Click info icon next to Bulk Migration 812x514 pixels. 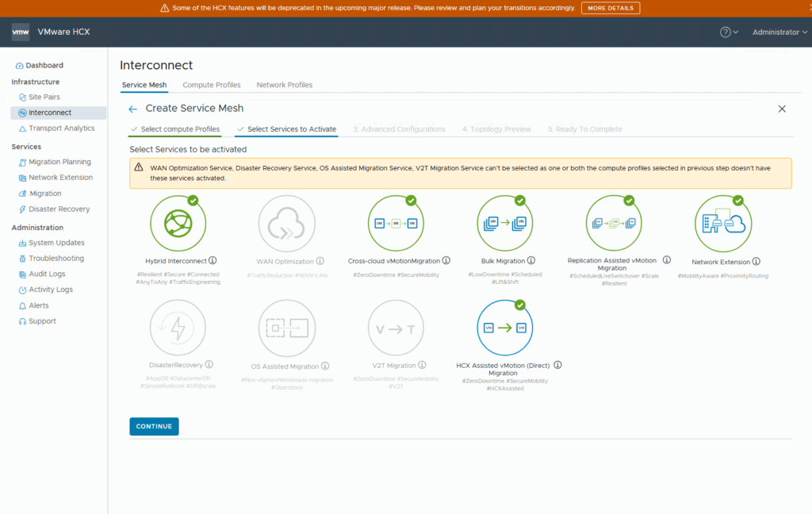coord(530,260)
